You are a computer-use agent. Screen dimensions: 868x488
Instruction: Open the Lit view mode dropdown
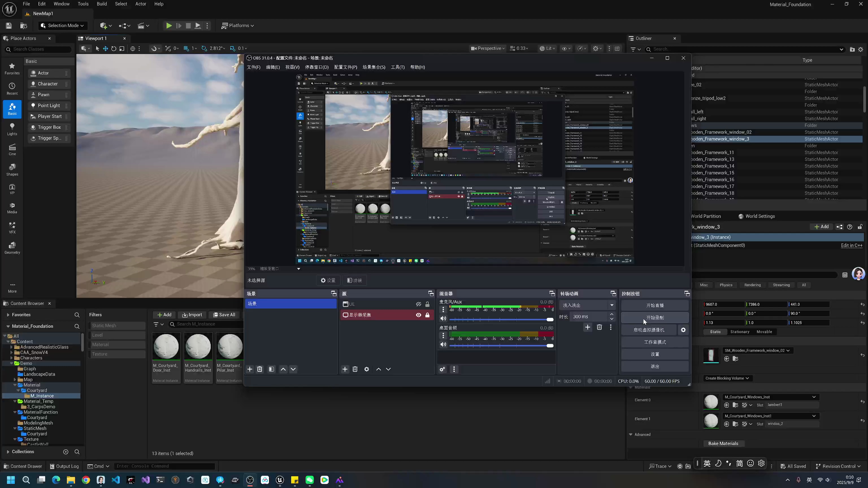tap(547, 49)
